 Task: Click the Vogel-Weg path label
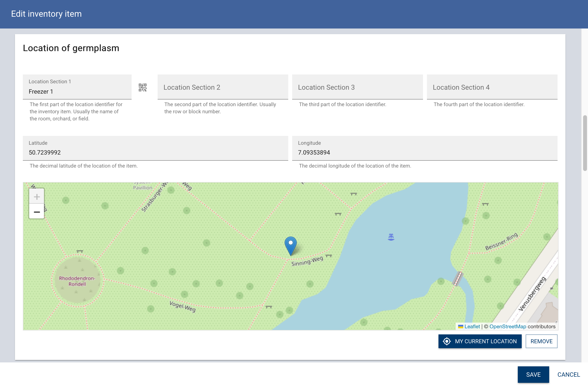tap(183, 307)
